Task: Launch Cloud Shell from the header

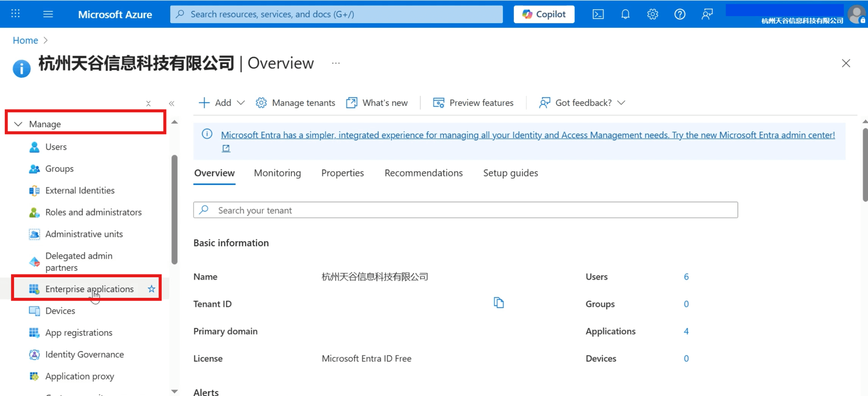Action: (x=598, y=14)
